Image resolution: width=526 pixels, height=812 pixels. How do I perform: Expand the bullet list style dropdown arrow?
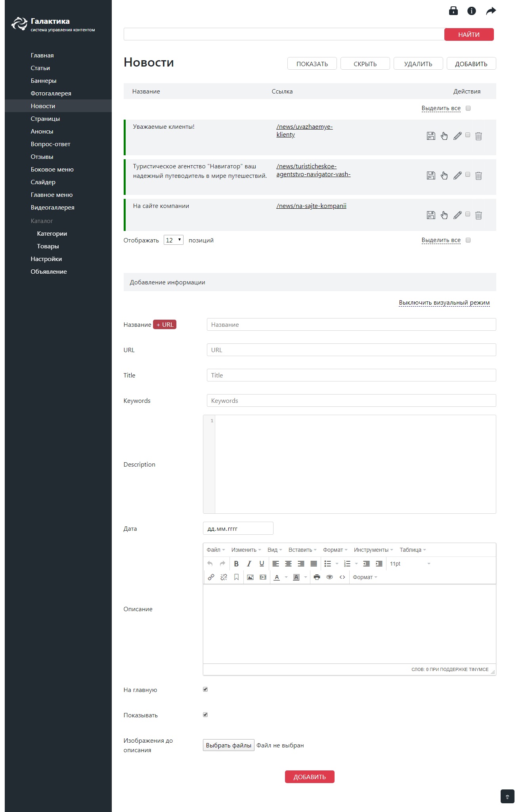coord(337,564)
